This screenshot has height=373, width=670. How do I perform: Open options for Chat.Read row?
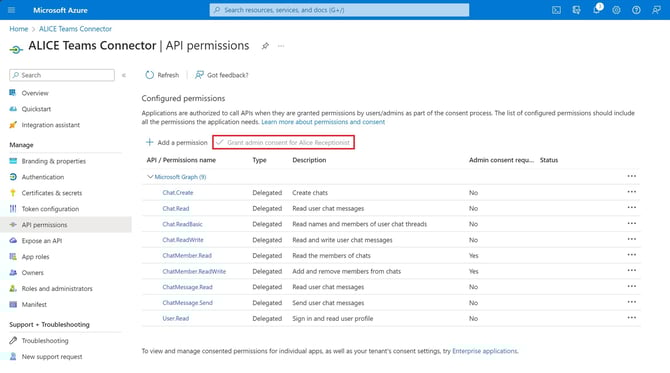click(632, 208)
